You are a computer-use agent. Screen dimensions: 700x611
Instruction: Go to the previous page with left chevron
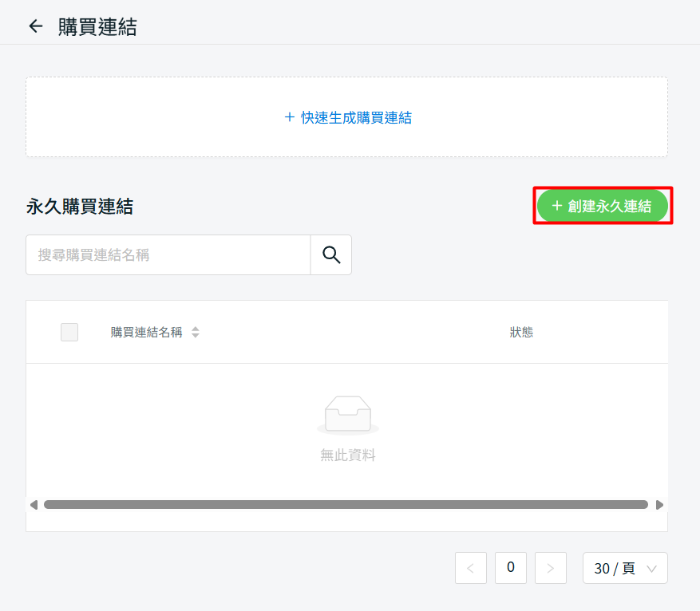[470, 568]
